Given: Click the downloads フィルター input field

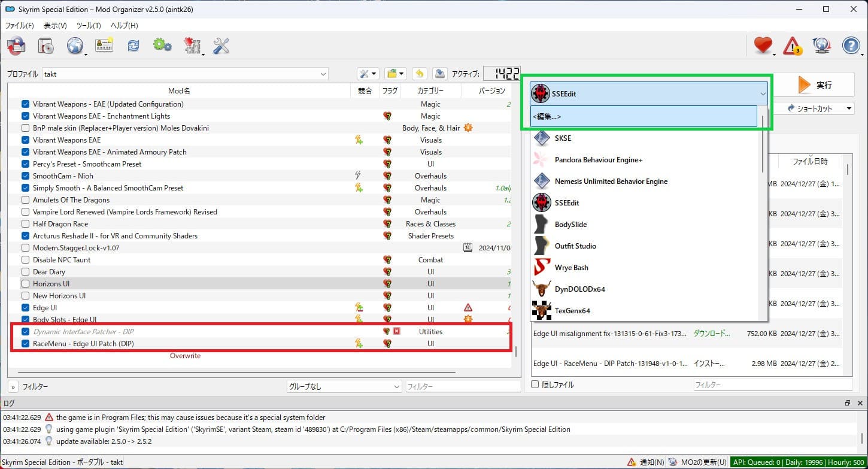Looking at the screenshot, I should pyautogui.click(x=773, y=385).
